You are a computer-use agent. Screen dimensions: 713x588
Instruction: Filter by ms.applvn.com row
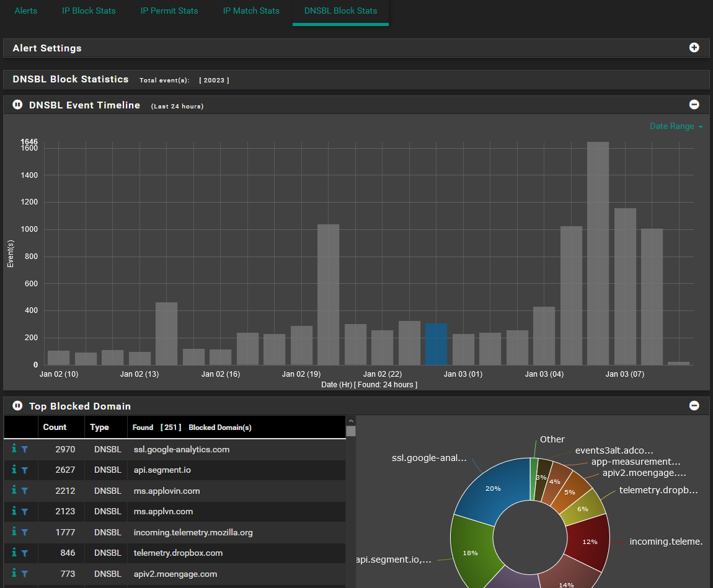25,512
